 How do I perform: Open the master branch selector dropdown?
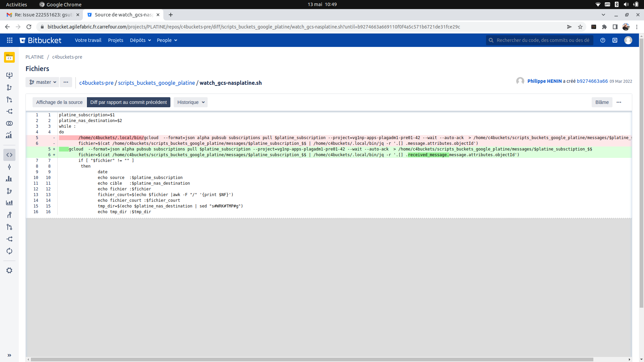tap(43, 82)
